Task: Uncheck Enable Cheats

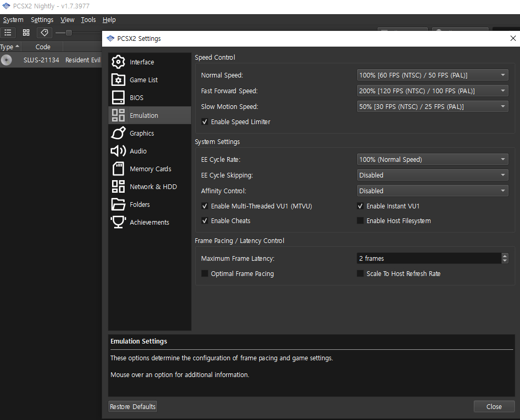Action: (205, 220)
